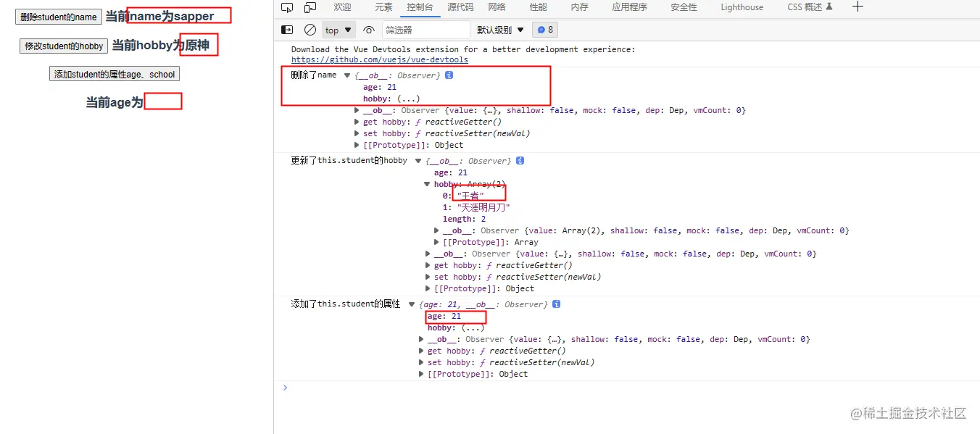Collapse the 删除了name logged object
The image size is (980, 434).
click(347, 75)
